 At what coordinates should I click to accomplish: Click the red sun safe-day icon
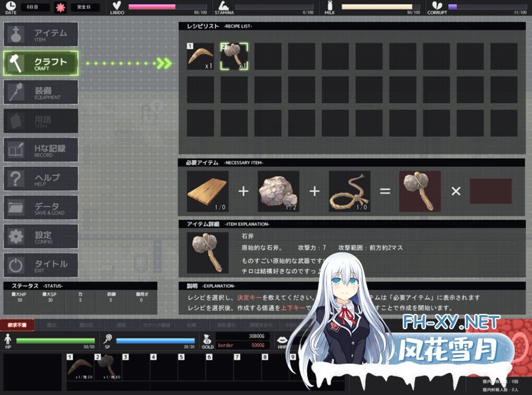pyautogui.click(x=61, y=7)
